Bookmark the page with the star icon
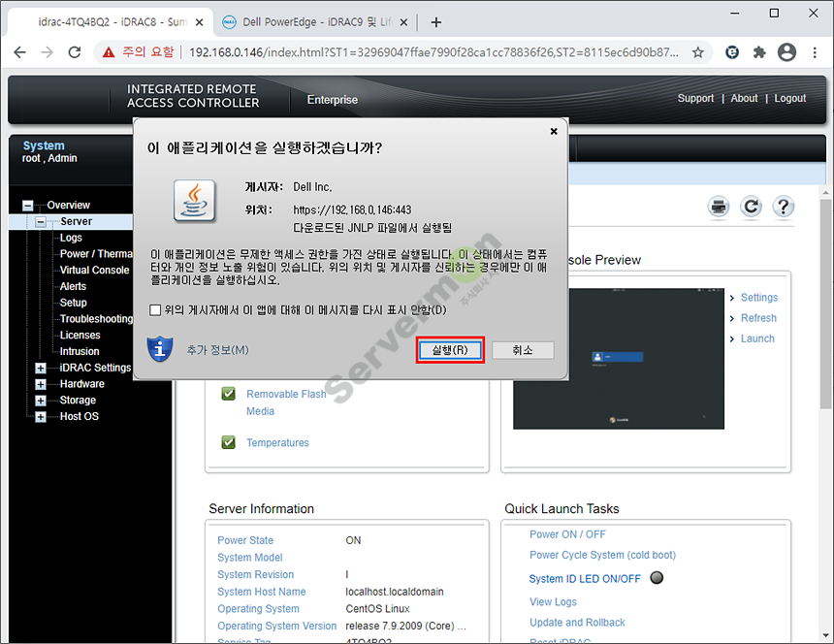834x644 pixels. pyautogui.click(x=698, y=52)
